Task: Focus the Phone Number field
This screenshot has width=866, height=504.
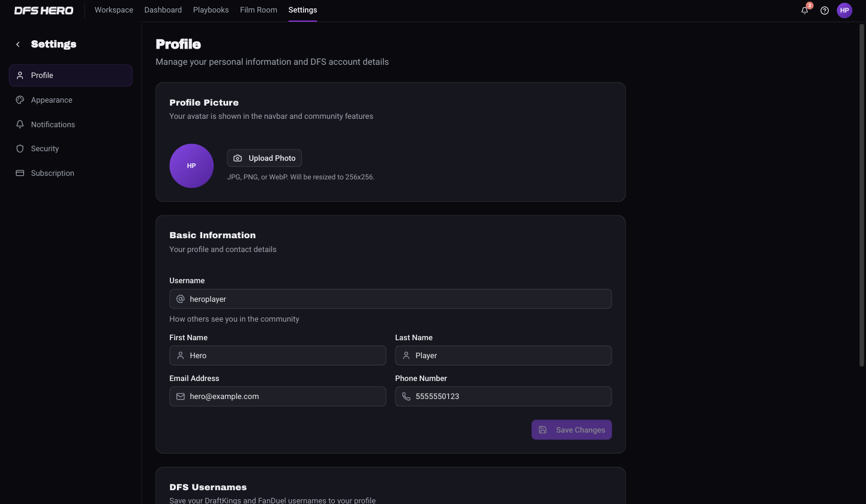Action: point(504,396)
